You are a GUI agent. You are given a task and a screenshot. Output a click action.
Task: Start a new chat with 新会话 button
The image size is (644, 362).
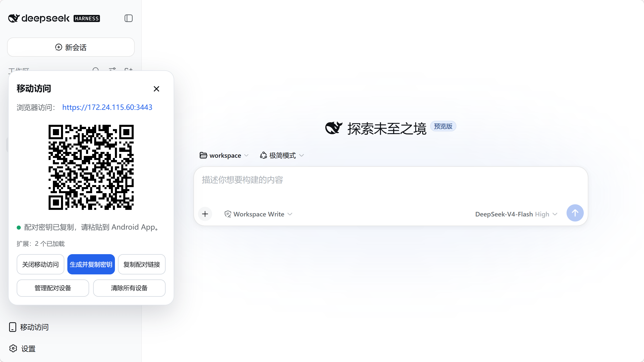(71, 47)
